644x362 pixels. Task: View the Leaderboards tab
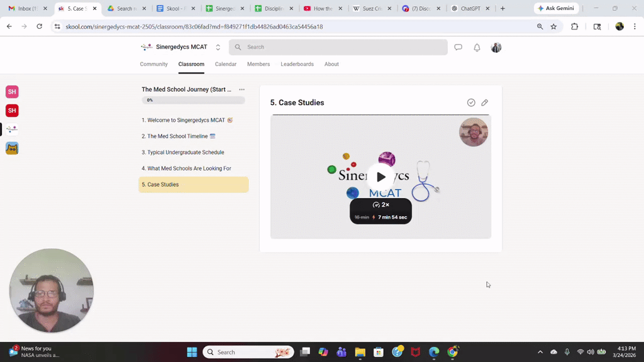pos(297,64)
